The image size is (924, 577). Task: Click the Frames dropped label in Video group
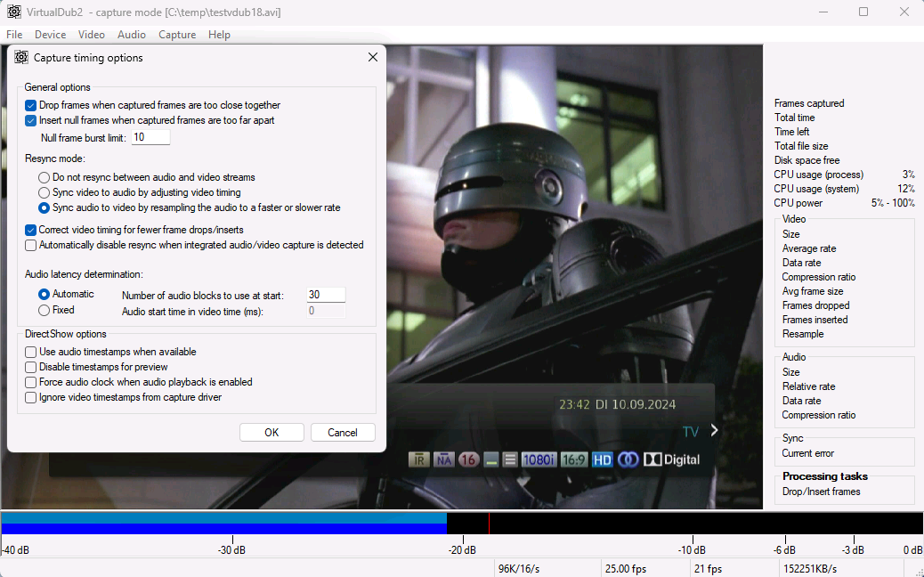coord(815,305)
